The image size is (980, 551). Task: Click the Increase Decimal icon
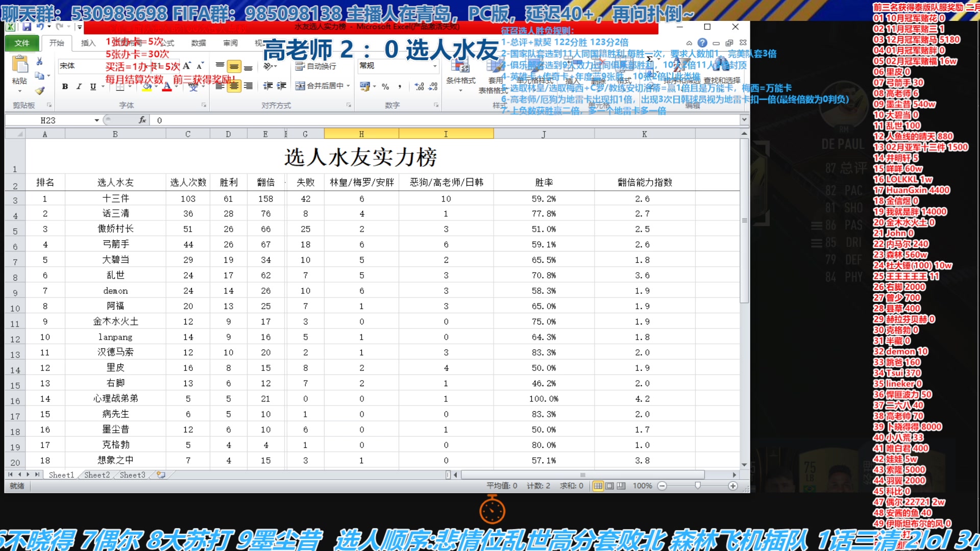pyautogui.click(x=419, y=87)
